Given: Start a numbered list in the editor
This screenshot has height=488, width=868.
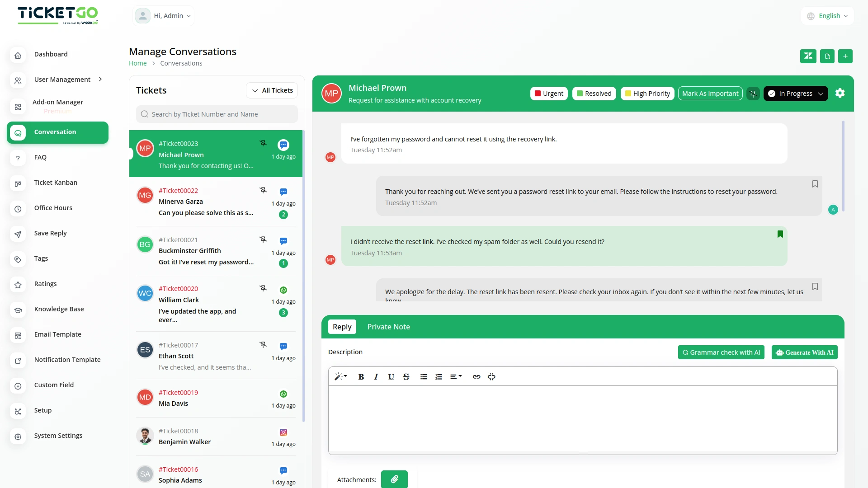Looking at the screenshot, I should pos(439,376).
